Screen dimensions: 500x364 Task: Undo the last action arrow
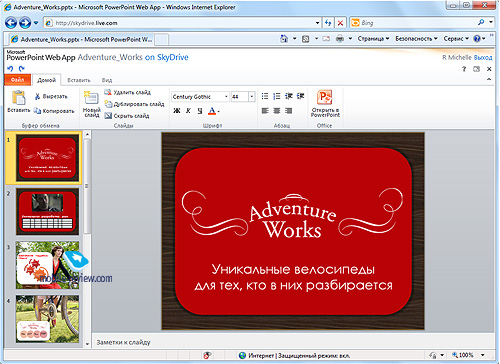pos(10,69)
